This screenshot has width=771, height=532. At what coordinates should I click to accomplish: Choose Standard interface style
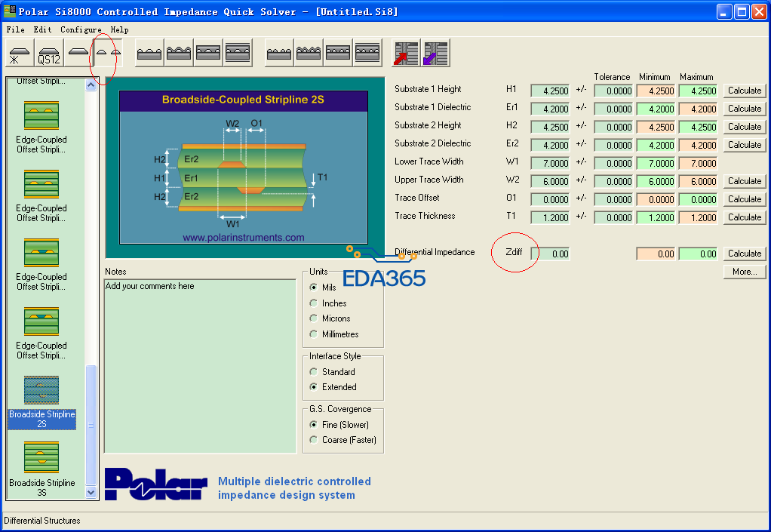314,371
